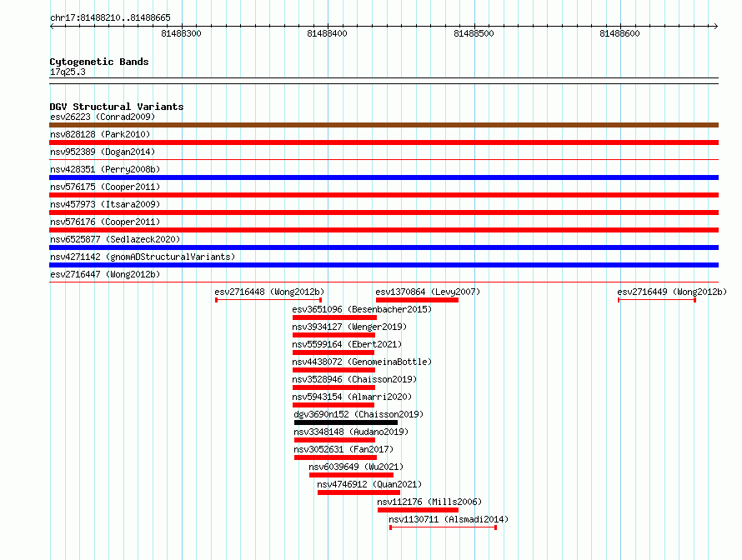Open nsv952389 (Dogan2014) variant label
This screenshot has width=742, height=560.
(x=103, y=152)
